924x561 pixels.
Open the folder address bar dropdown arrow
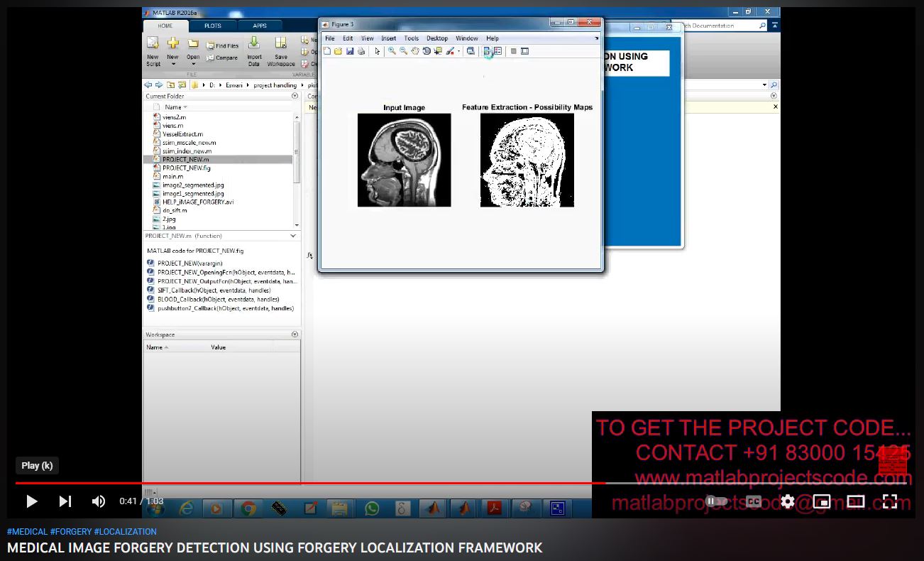pos(764,85)
